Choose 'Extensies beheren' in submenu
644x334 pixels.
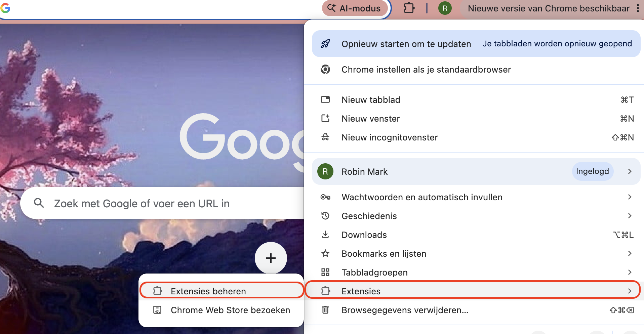pos(222,291)
